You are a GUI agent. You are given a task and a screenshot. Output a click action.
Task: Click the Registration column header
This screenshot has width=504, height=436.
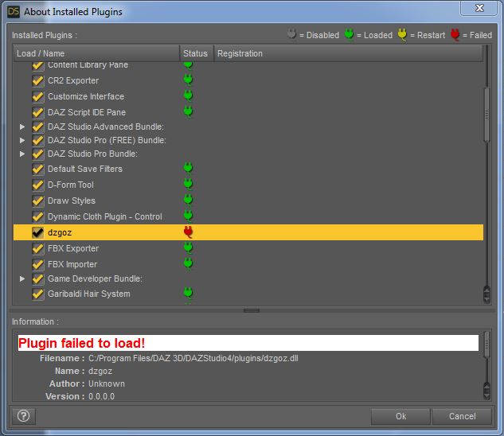349,53
